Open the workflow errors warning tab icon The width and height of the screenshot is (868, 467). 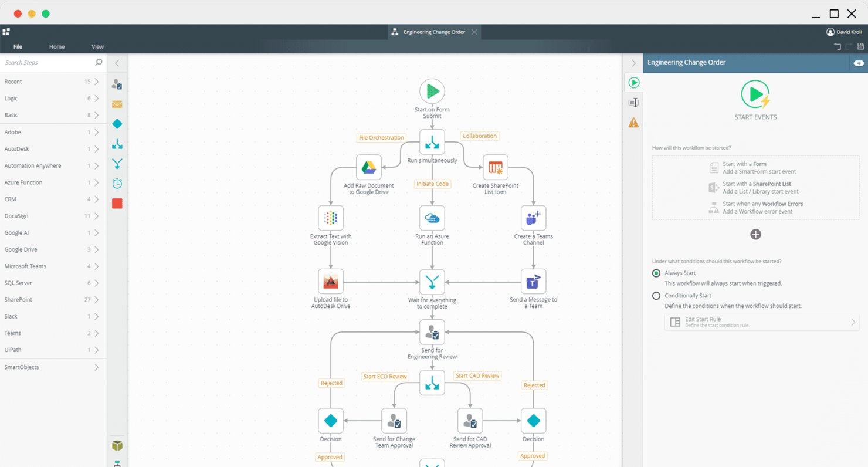click(x=633, y=123)
